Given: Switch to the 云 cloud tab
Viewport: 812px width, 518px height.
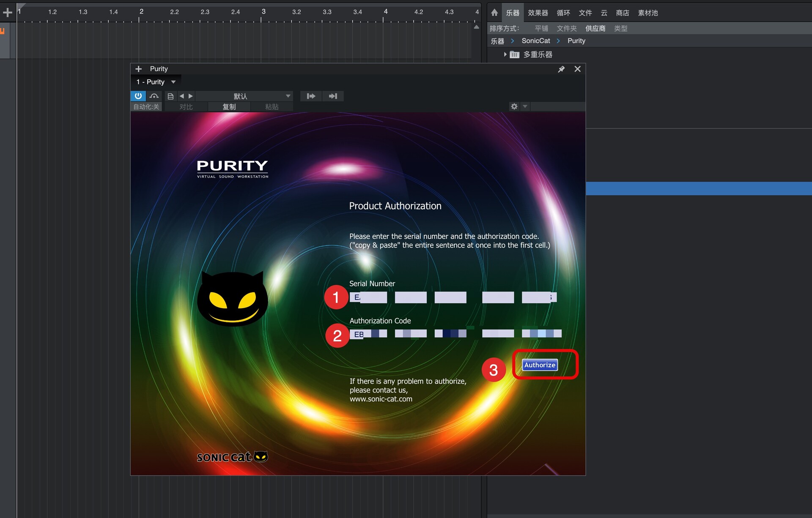Looking at the screenshot, I should 604,13.
